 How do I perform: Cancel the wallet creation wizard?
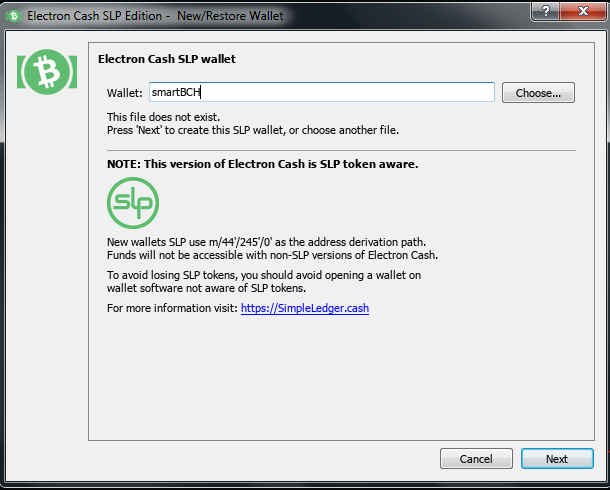(x=476, y=459)
